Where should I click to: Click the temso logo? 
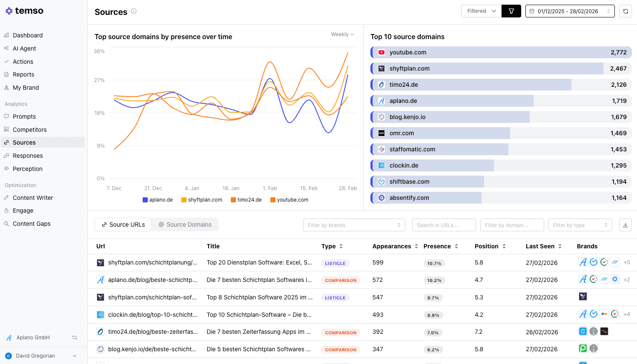click(x=24, y=11)
